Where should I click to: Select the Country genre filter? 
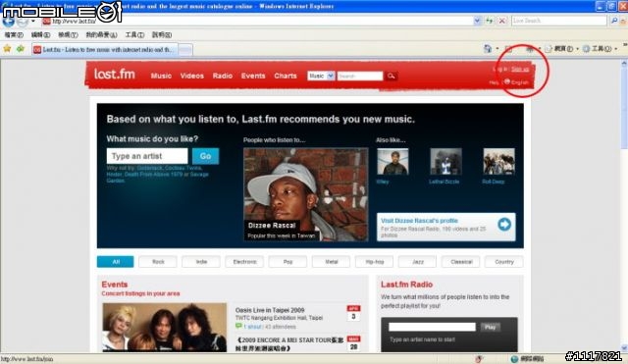tap(503, 262)
